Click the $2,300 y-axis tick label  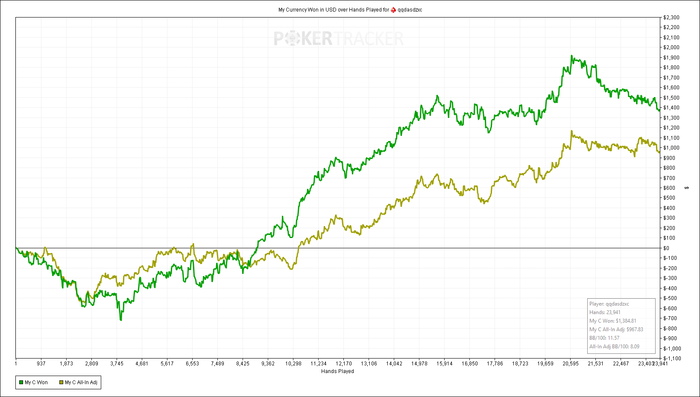671,17
